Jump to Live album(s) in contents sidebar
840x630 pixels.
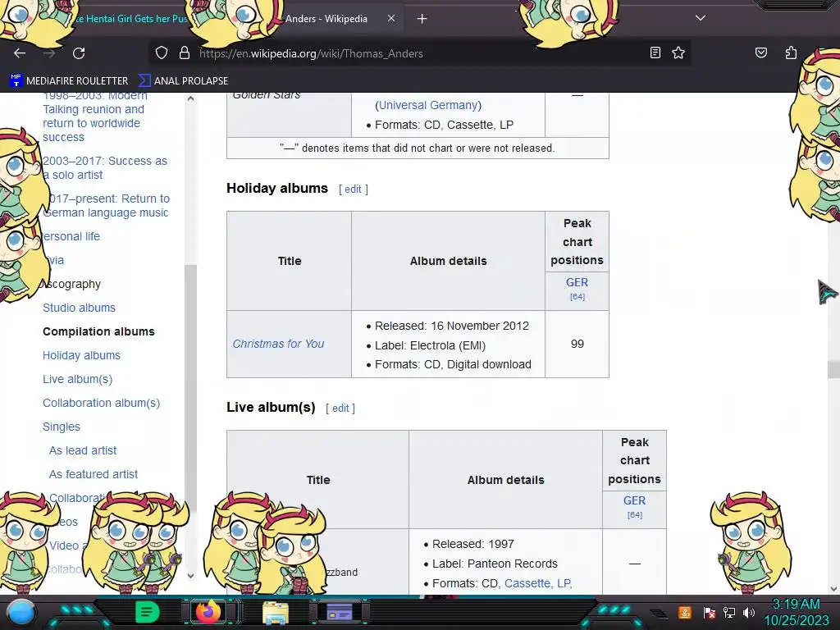tap(78, 379)
